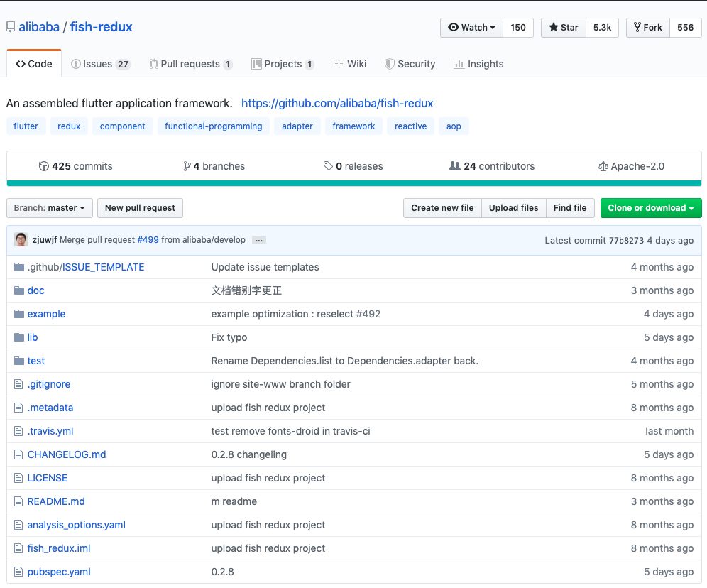Open the pubspec.yaml file link
Viewport: 707px width, 588px height.
[x=59, y=572]
